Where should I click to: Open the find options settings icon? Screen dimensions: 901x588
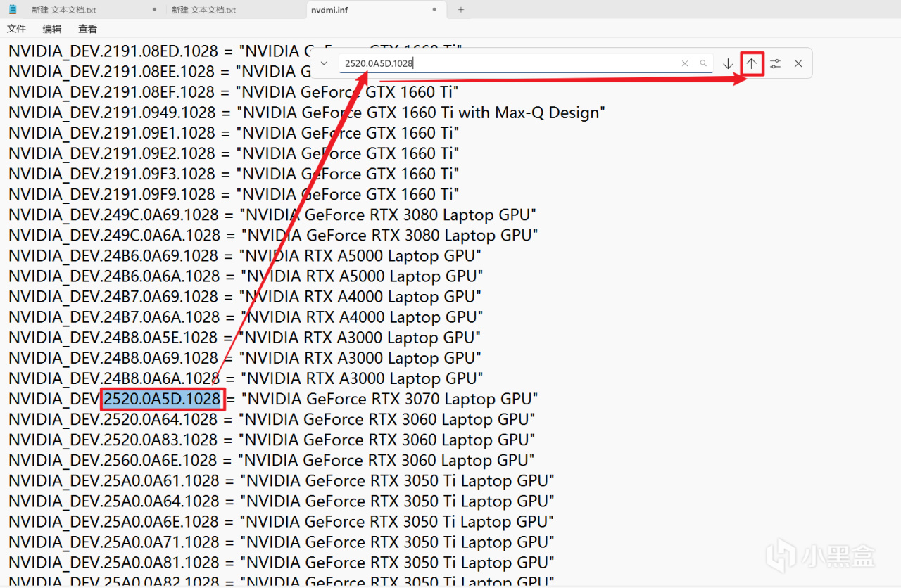(x=775, y=63)
